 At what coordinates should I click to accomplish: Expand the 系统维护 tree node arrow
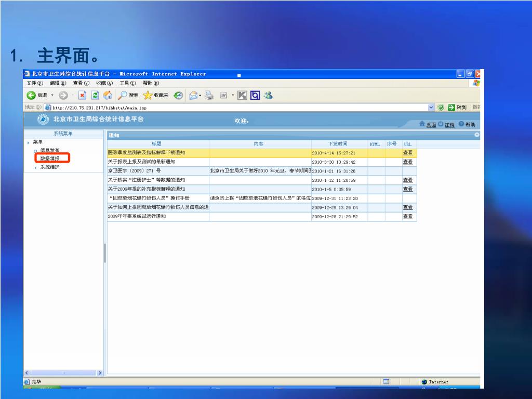pos(36,167)
